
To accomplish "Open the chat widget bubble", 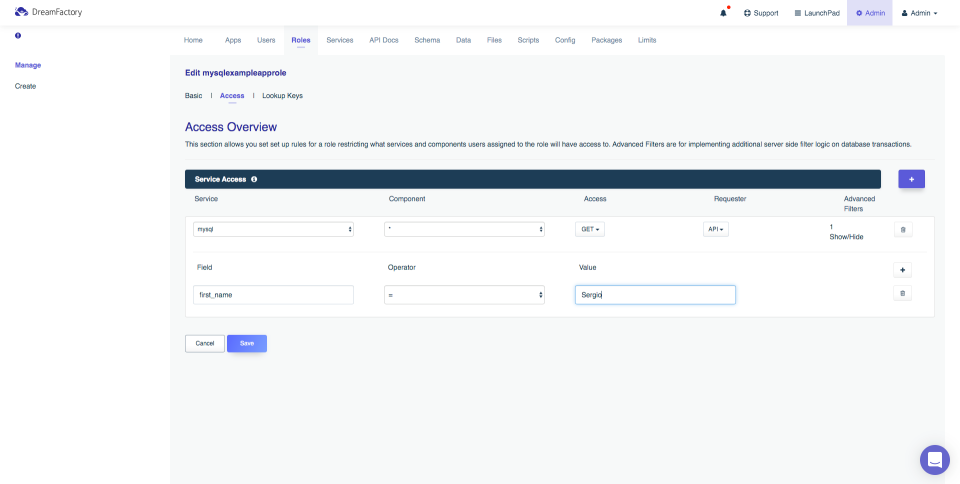I will pyautogui.click(x=935, y=460).
